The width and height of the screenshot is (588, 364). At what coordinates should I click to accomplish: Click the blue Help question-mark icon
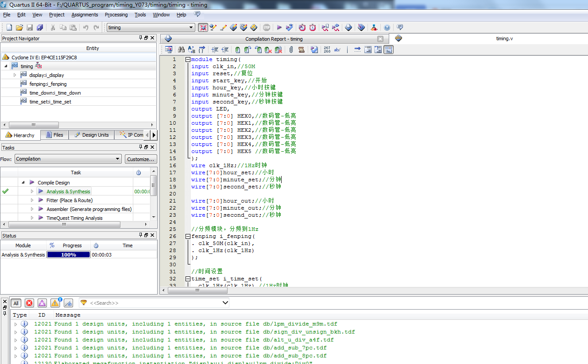coord(387,27)
